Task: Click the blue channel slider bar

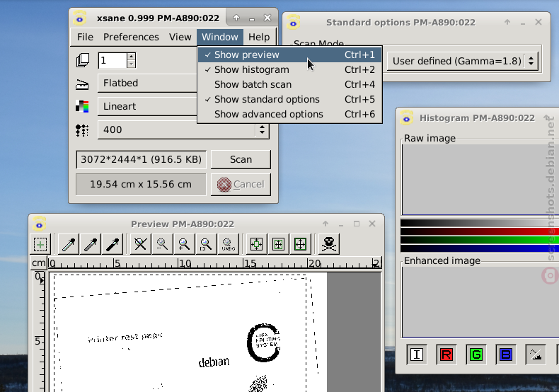Action: coord(480,248)
